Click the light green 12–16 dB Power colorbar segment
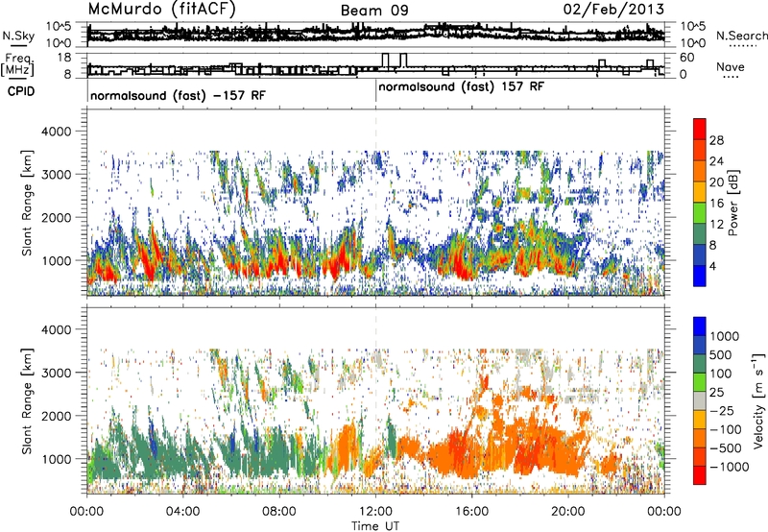 click(700, 212)
